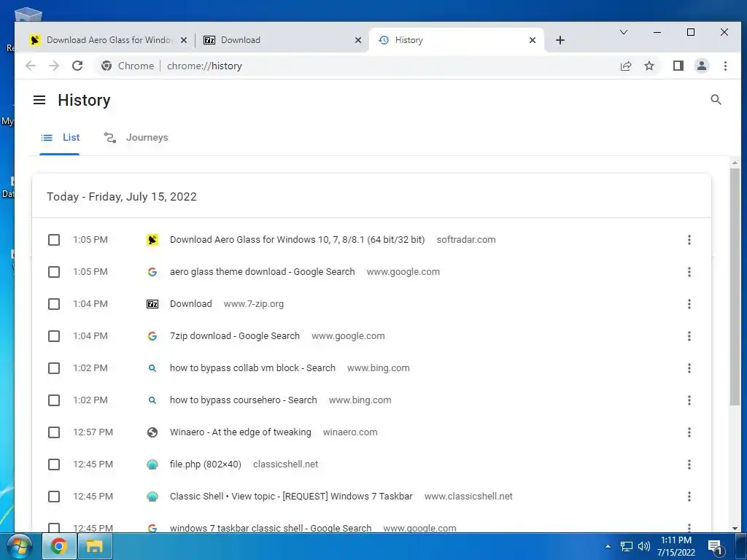Screen dimensions: 747x560
Task: Open the History sidebar hamburger menu
Action: tap(39, 100)
